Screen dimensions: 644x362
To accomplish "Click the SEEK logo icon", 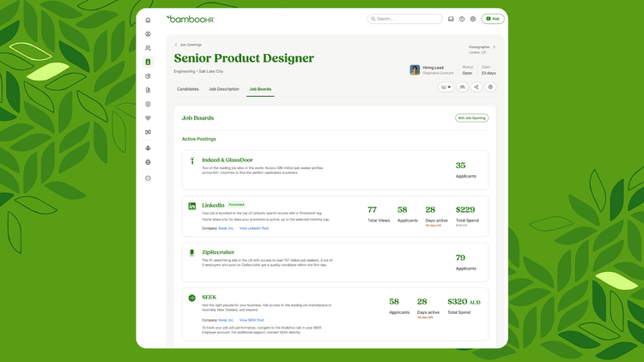I will [191, 298].
